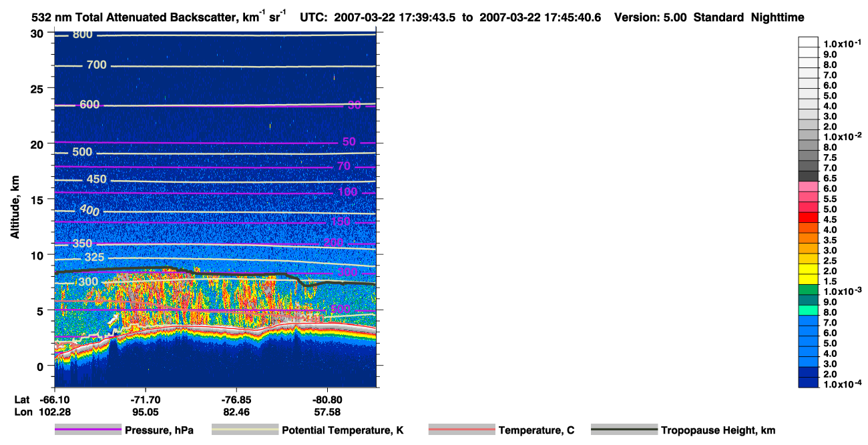Click the dark Tropopause Height legend line sample
The image size is (868, 445).
point(624,430)
